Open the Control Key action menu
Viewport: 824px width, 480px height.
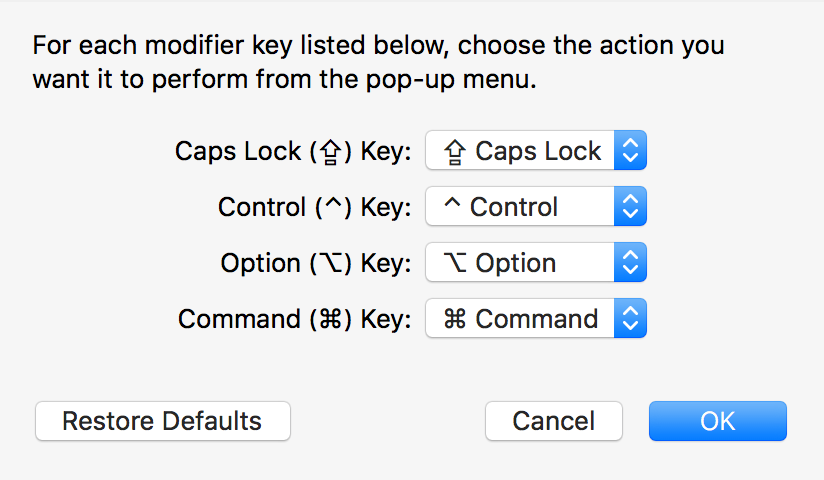coord(535,206)
